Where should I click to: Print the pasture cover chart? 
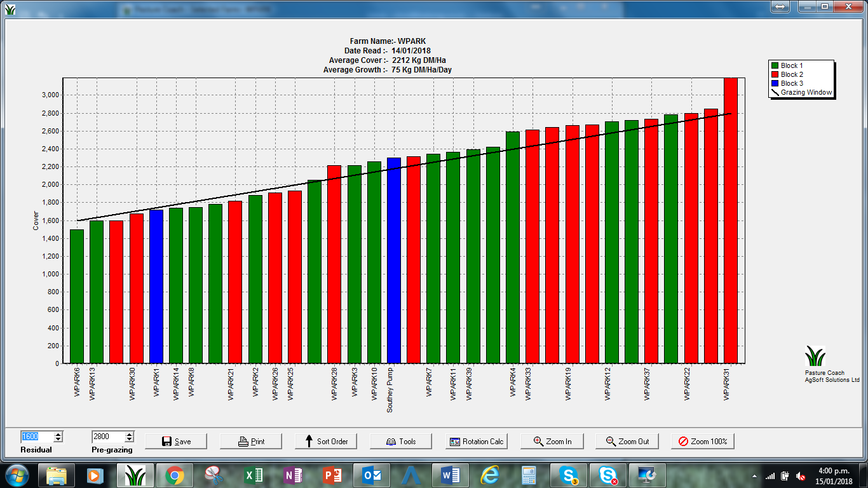(x=251, y=441)
